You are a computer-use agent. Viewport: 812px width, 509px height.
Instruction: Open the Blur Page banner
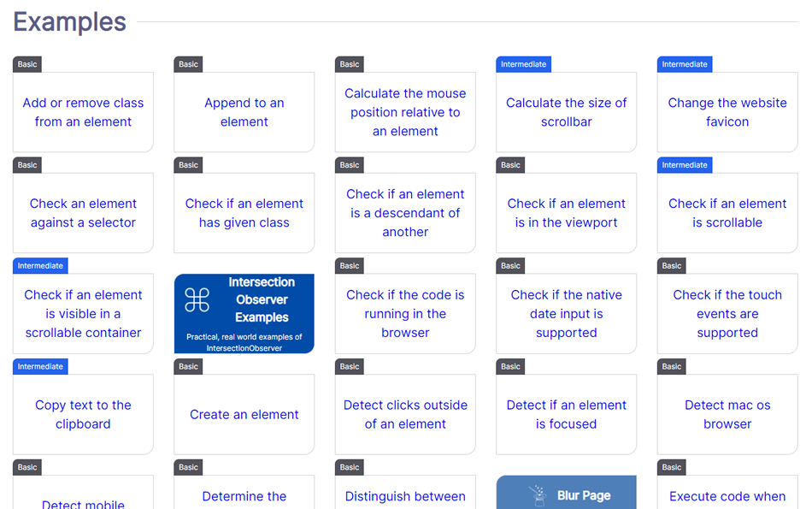(583, 495)
